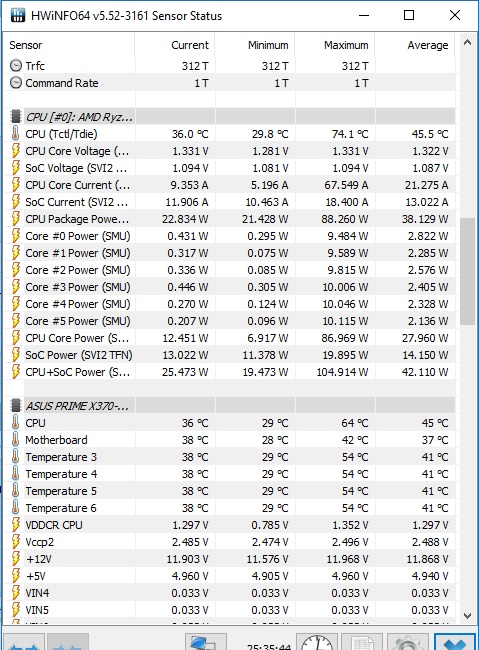Select the Temperature 6 row label

click(x=61, y=508)
